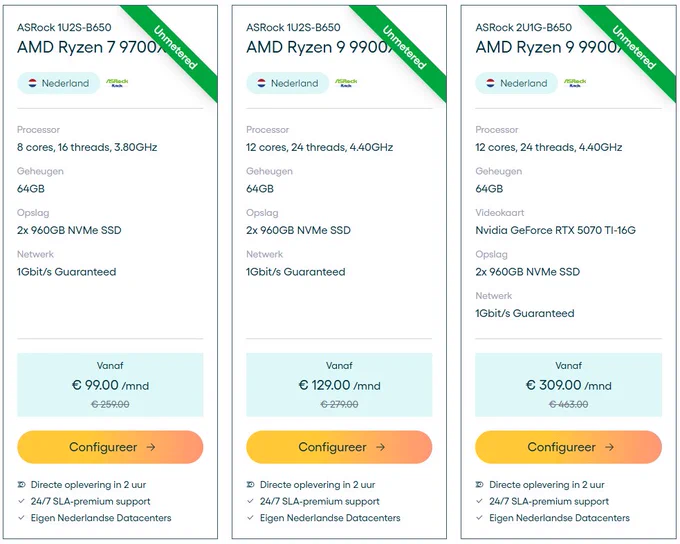Click the arrow icon in the €129.00 card's Configureer button
The image size is (680, 544).
click(380, 447)
